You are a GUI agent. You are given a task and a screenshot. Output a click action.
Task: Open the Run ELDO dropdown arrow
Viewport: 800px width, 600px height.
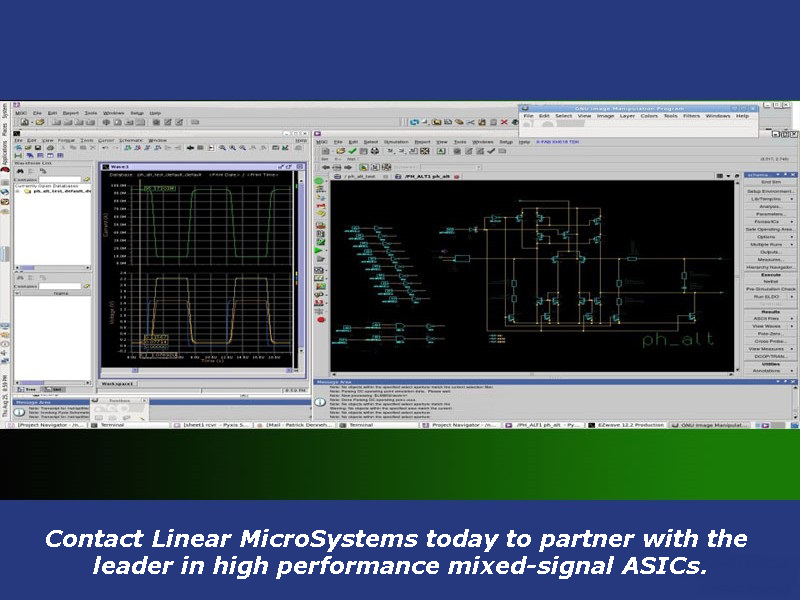(x=792, y=296)
